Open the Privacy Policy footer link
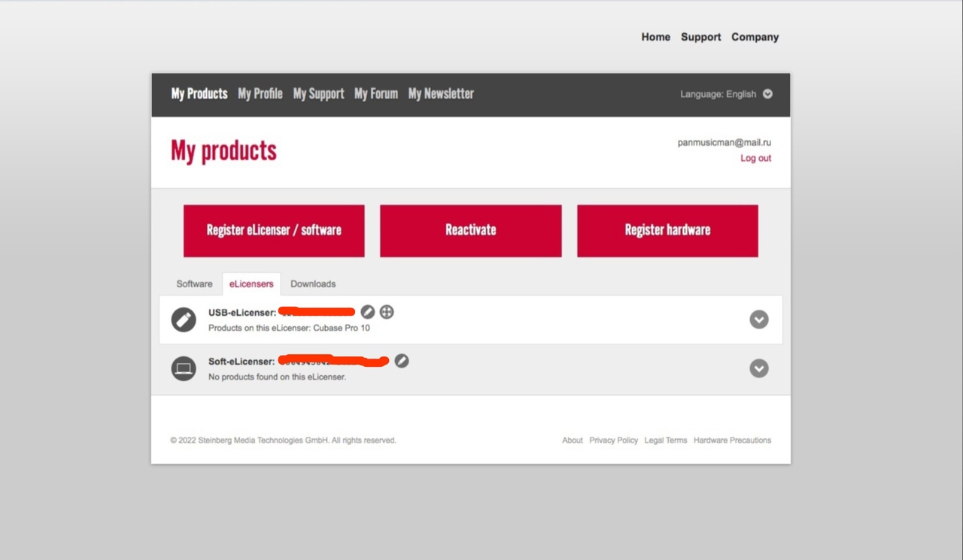 pos(613,440)
